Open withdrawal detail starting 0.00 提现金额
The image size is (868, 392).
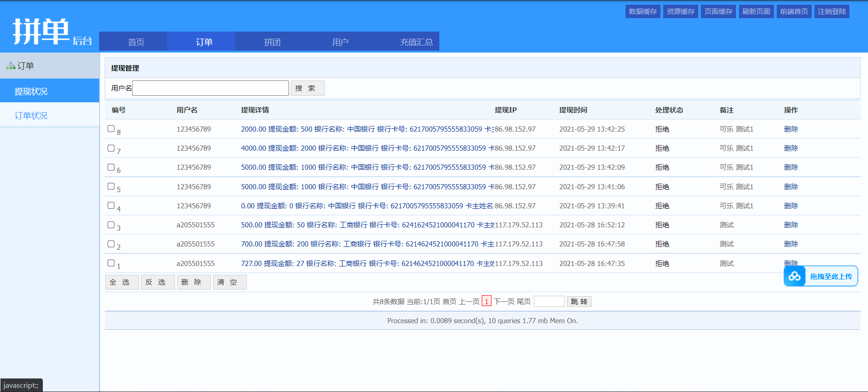point(367,206)
